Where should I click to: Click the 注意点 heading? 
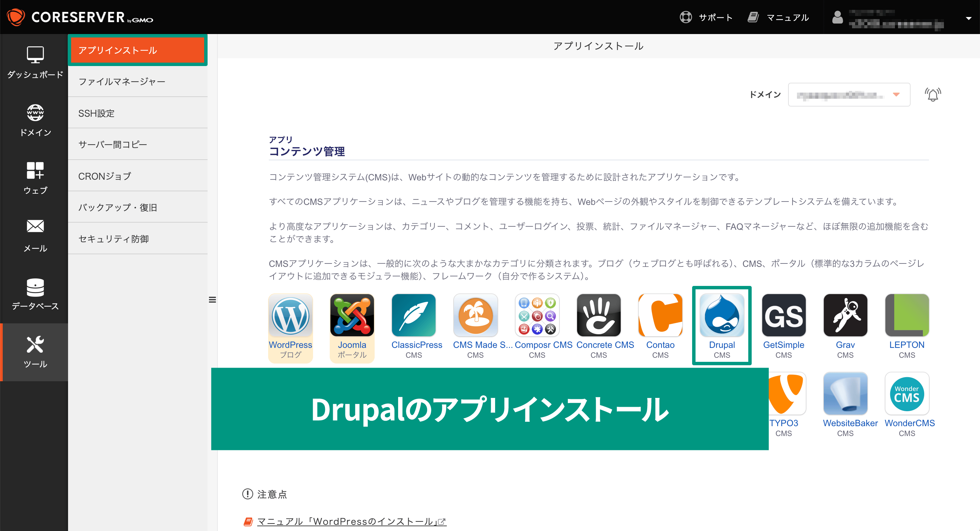(272, 494)
